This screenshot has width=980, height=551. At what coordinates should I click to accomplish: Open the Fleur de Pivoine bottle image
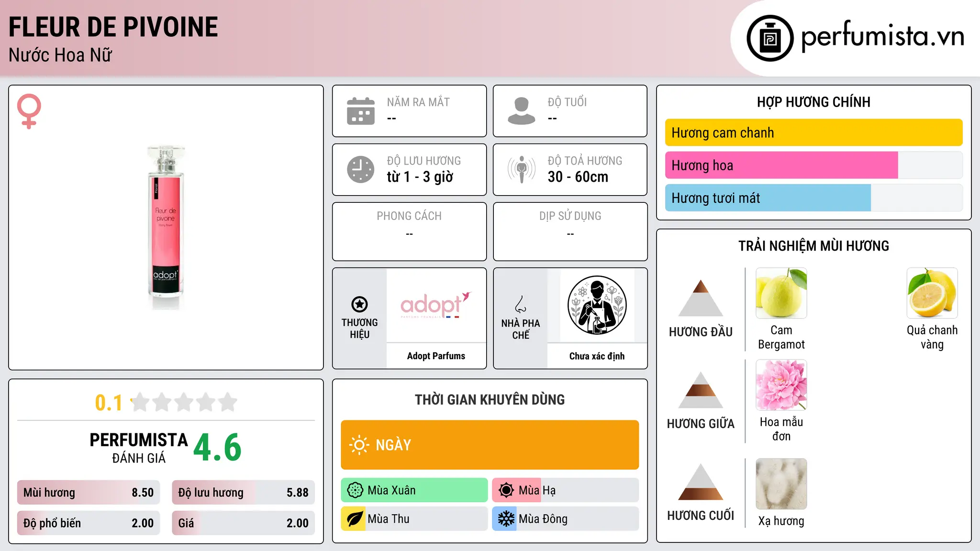click(x=166, y=228)
